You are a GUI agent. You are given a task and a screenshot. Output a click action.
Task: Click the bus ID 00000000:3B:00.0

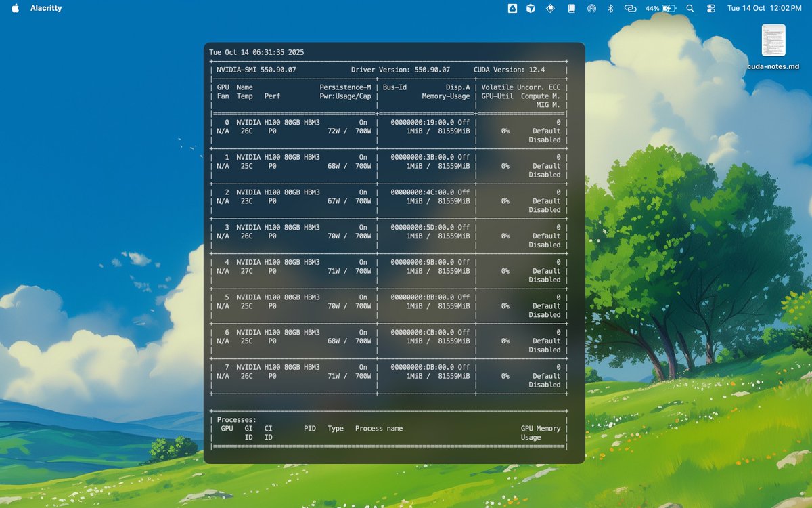(x=423, y=157)
